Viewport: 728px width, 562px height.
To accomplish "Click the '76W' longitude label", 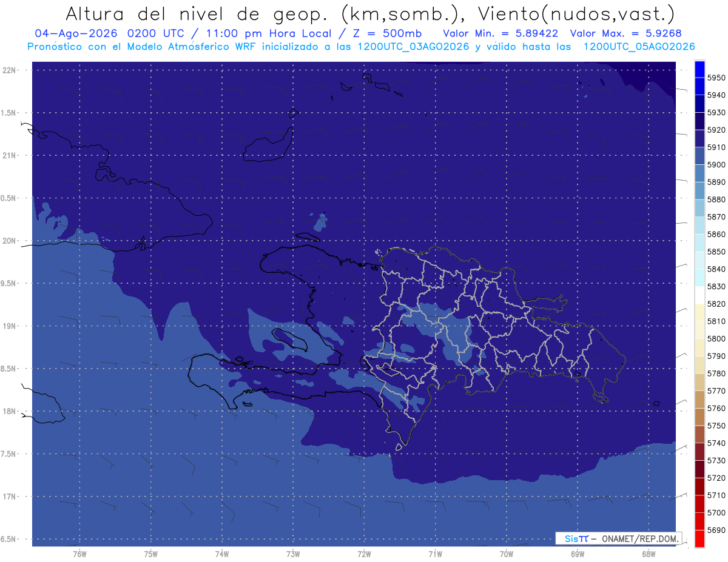I will pyautogui.click(x=79, y=554).
